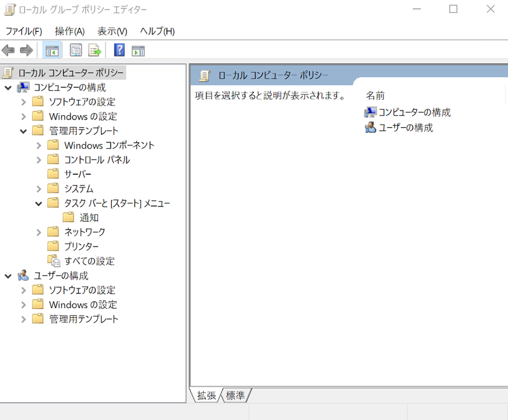Toggle the show/hide console tree icon
The width and height of the screenshot is (508, 420).
[52, 50]
